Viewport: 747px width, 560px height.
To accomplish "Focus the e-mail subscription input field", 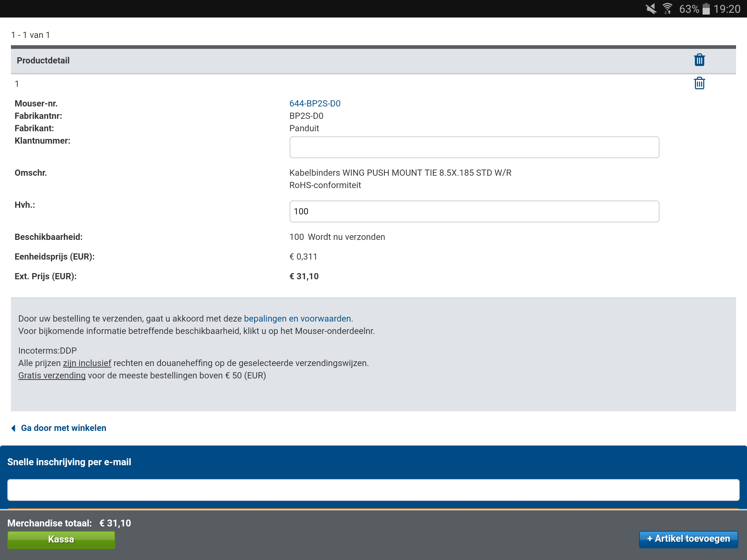I will 373,490.
